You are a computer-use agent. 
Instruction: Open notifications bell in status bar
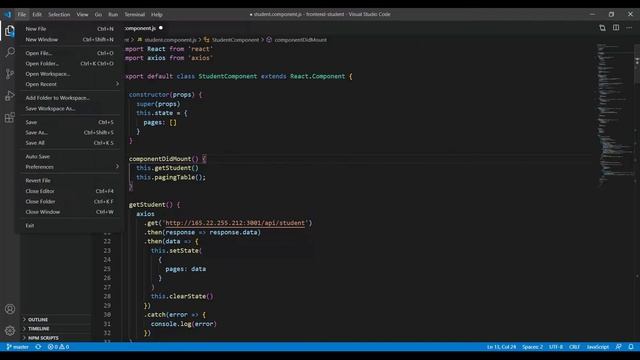[631, 347]
